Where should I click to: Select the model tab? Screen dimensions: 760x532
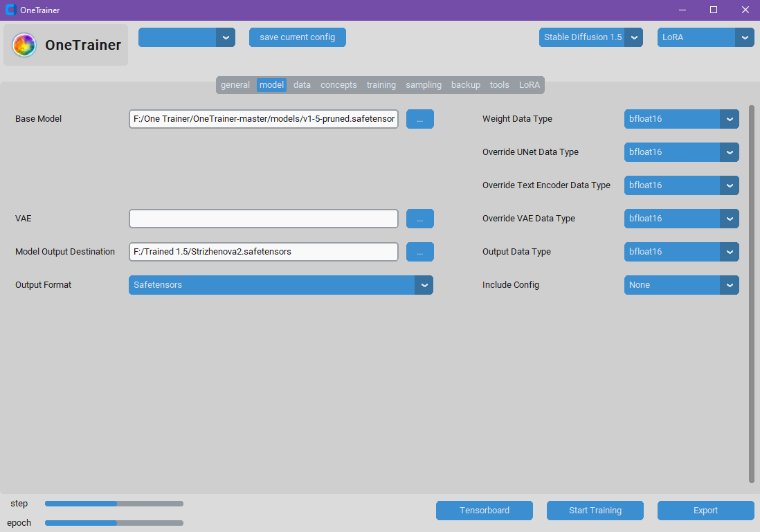[271, 85]
